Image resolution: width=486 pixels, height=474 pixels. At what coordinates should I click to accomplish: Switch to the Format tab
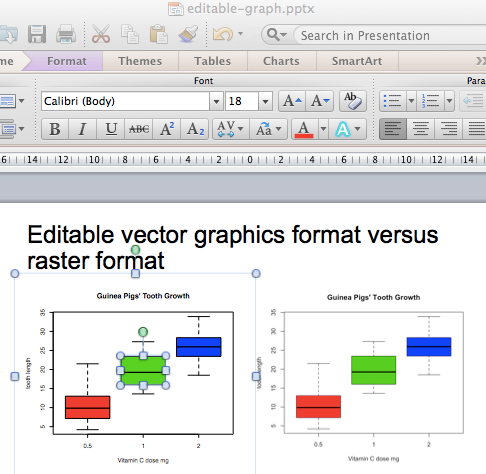click(66, 61)
